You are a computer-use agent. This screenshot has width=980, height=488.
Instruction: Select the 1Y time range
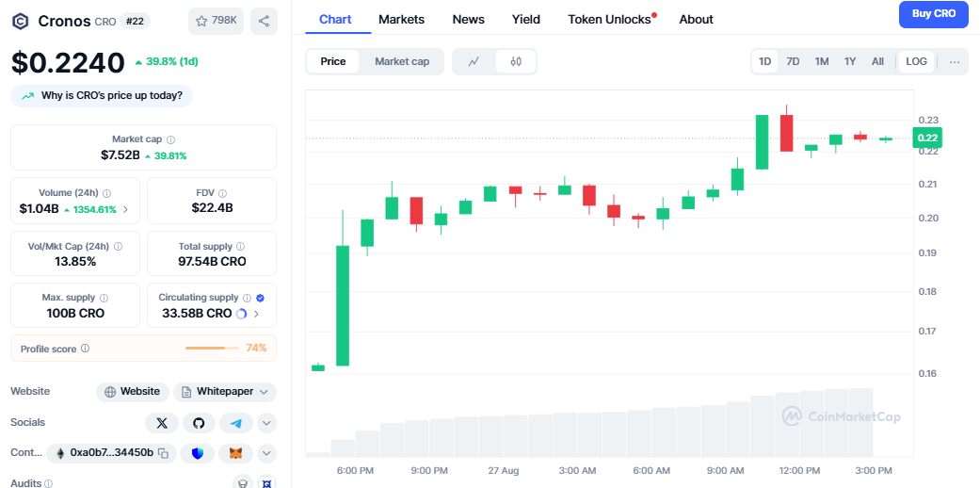click(850, 61)
